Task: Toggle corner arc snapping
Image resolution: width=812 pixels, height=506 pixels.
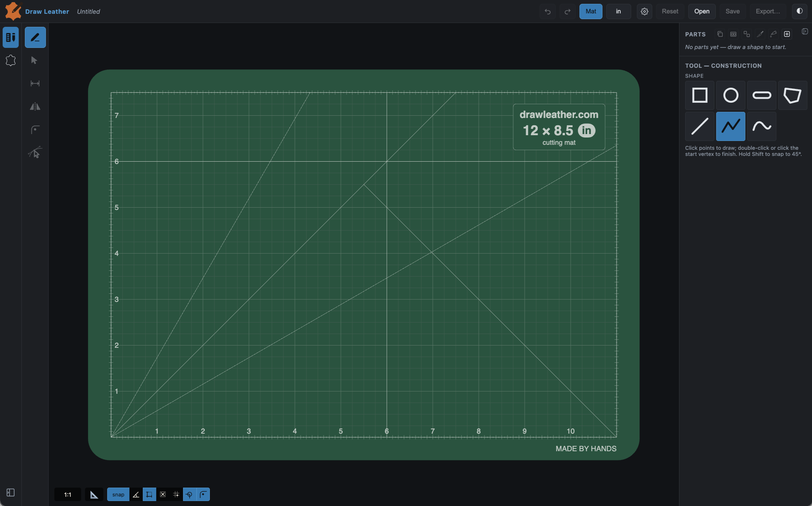Action: click(203, 495)
